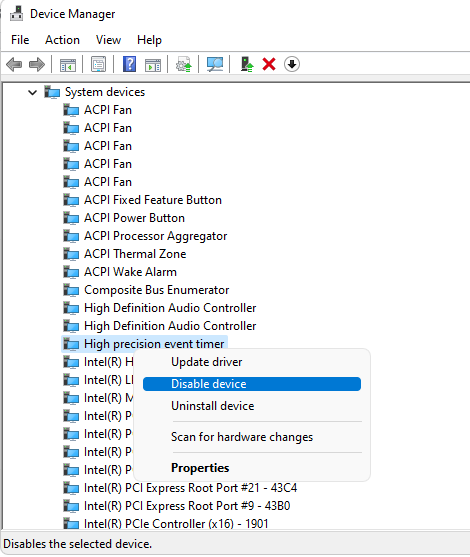Viewport: 470px width, 557px height.
Task: Click Scan for hardware changes monitor icon
Action: [x=215, y=64]
